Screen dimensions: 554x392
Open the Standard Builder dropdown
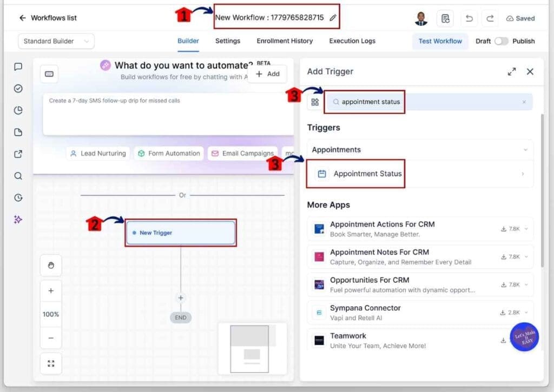[x=56, y=41]
